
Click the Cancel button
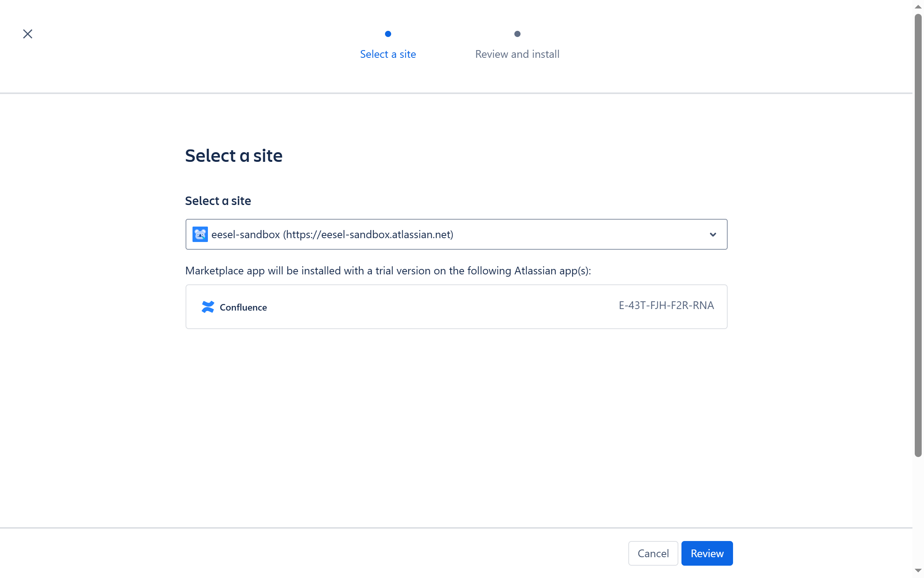[x=653, y=553]
